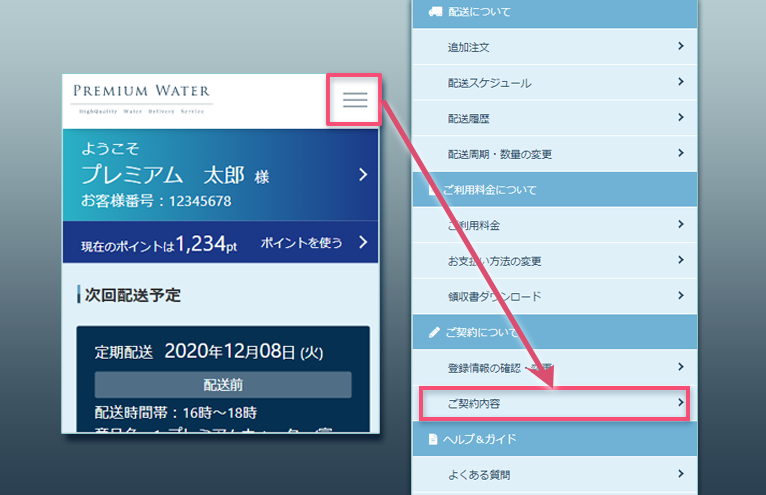Click the customer number お客様番号:12345678

point(156,201)
